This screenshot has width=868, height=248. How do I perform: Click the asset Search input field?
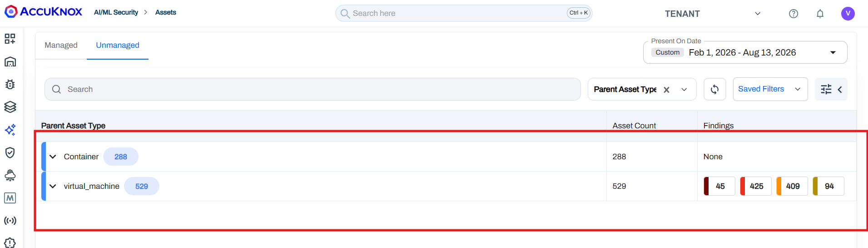pos(312,89)
